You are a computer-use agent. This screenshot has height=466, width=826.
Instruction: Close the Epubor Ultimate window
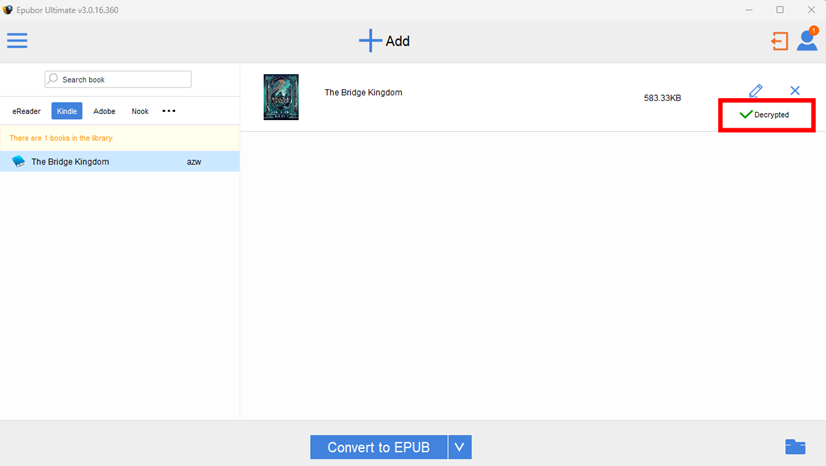pos(811,10)
